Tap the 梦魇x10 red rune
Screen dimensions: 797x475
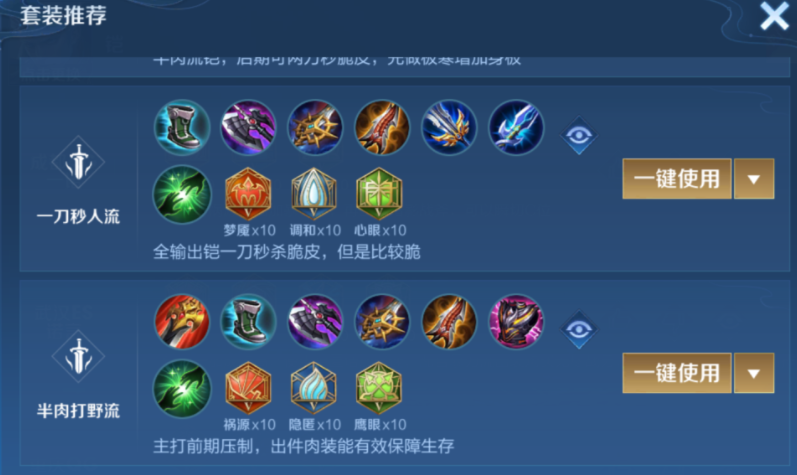pos(249,194)
